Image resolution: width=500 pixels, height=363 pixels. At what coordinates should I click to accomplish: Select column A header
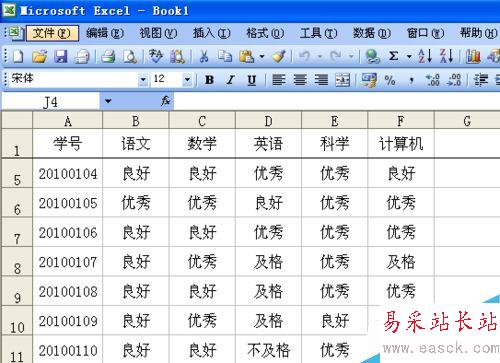[x=68, y=121]
